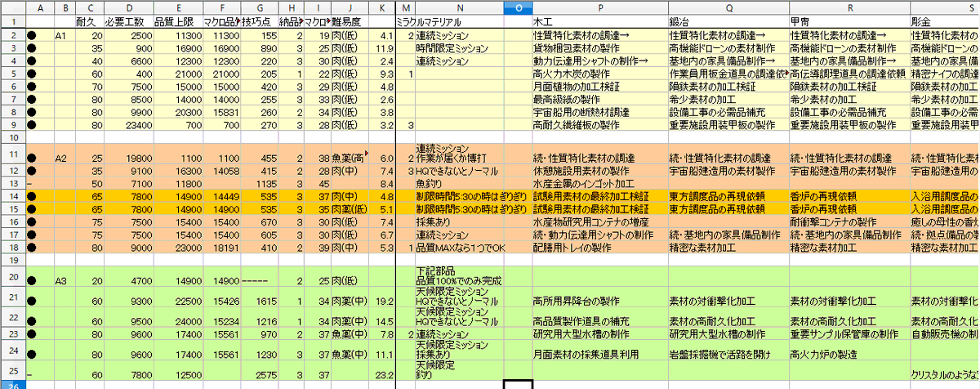This screenshot has width=980, height=389.
Task: Click the 高火力木炭の製作 cell
Action: (x=599, y=74)
